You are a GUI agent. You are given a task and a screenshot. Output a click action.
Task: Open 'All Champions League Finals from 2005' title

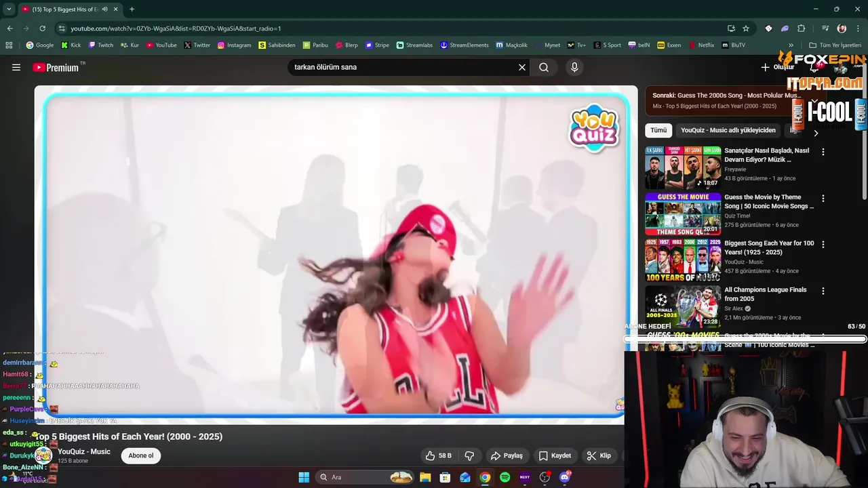tap(766, 294)
